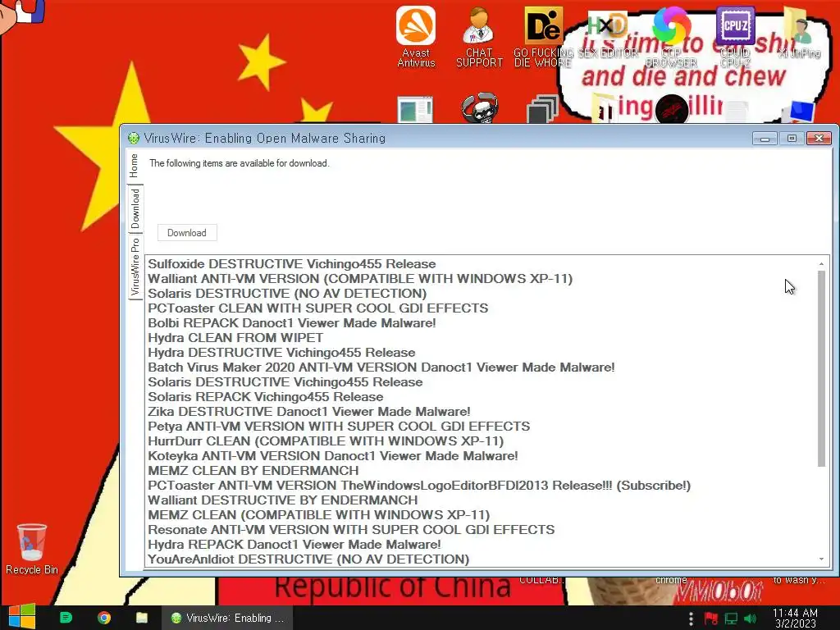
Task: Open File Explorer from the taskbar
Action: coord(142,618)
